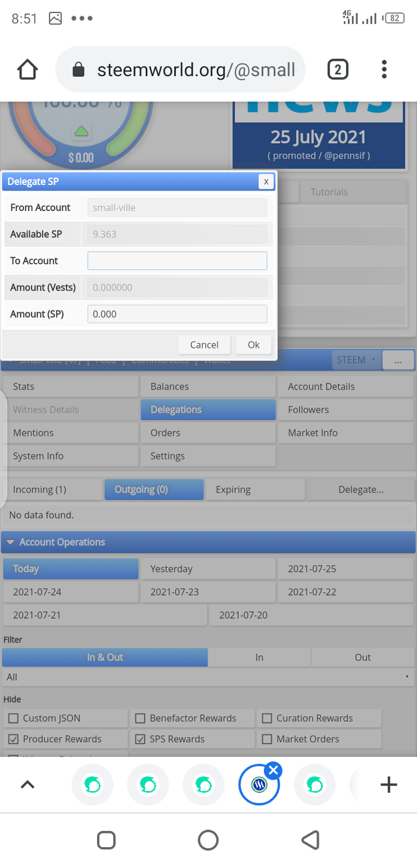
Task: Click the Tutorials tab behind dialog
Action: pos(329,192)
